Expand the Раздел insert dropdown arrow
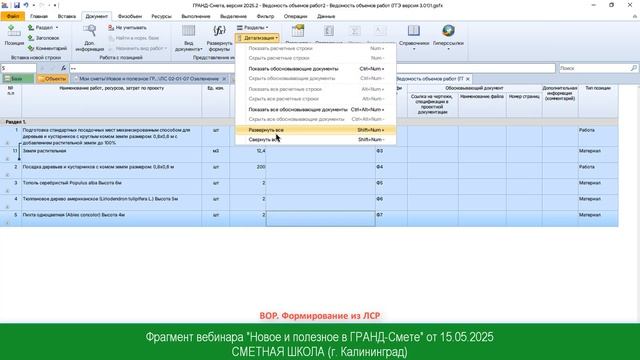 click(x=57, y=28)
